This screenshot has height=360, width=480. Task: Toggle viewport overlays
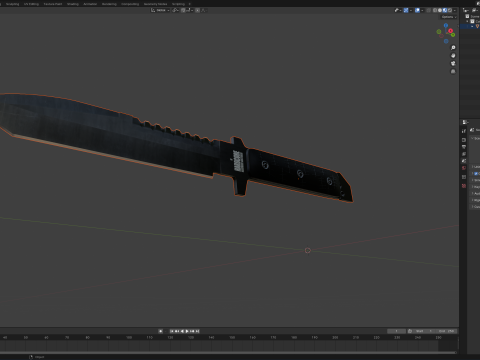[x=417, y=10]
